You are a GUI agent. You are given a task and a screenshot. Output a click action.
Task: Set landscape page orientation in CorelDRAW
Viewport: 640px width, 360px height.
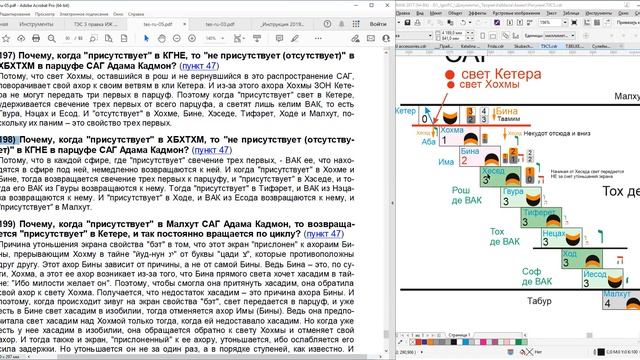(x=493, y=36)
